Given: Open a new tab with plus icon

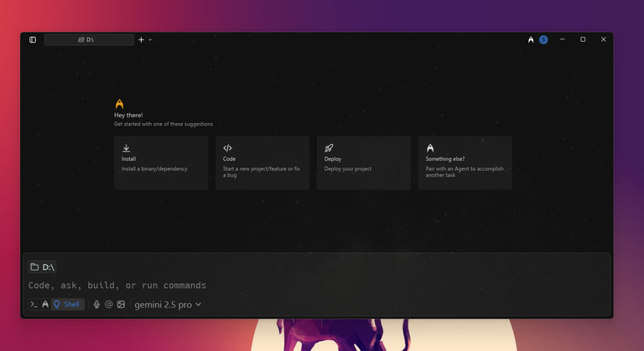Looking at the screenshot, I should pyautogui.click(x=141, y=40).
